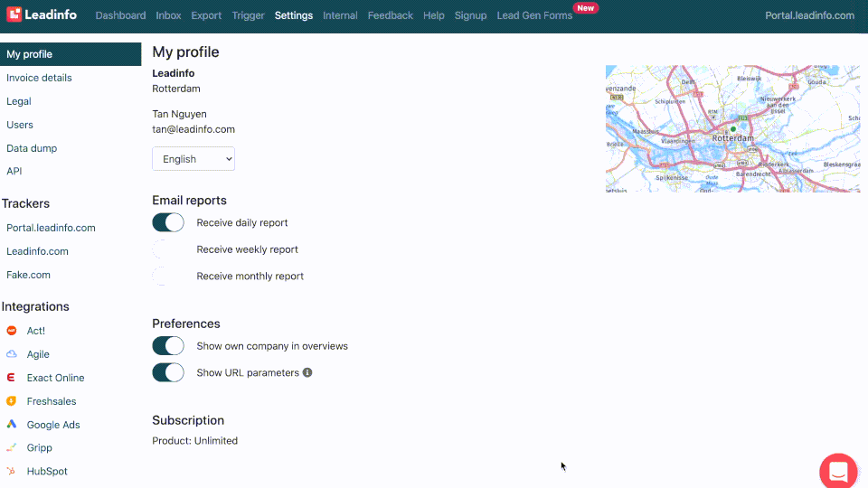This screenshot has width=868, height=488.
Task: Open Google Ads integration label
Action: point(53,425)
